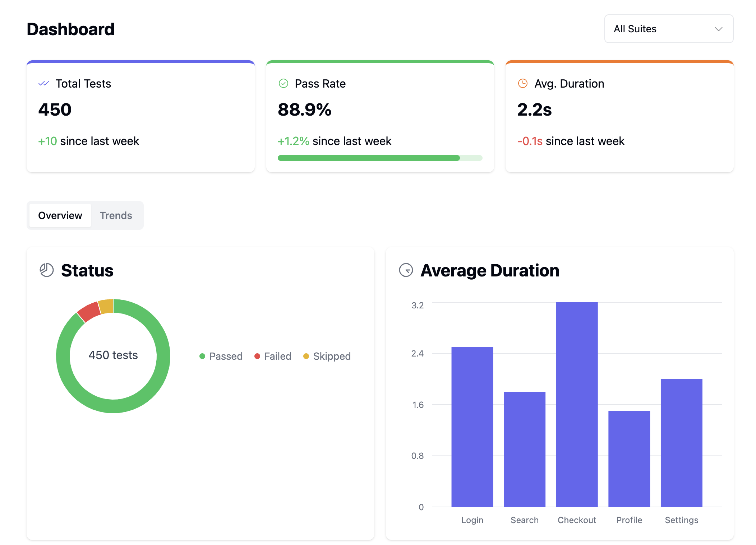
Task: Click the Dashboard page heading
Action: click(x=71, y=29)
